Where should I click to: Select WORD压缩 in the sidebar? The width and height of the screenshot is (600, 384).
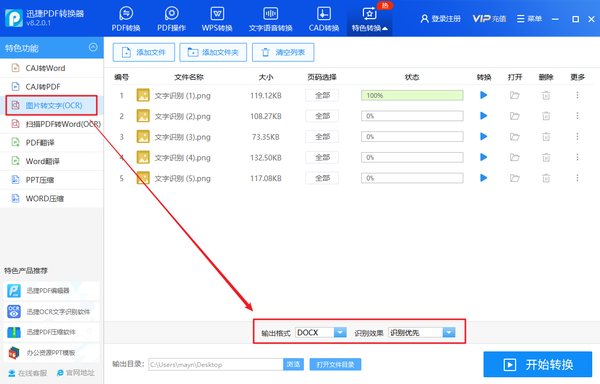coord(52,199)
